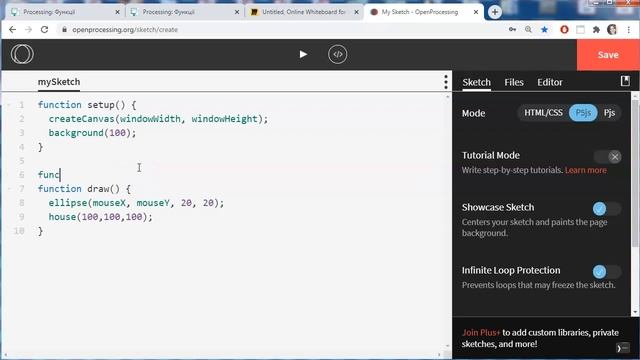Close the second Processing tab

237,12
